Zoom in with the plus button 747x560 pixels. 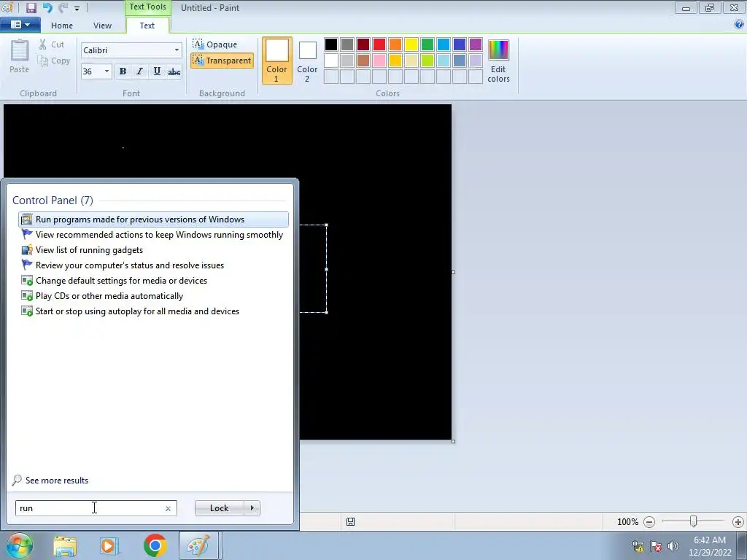[x=738, y=522]
